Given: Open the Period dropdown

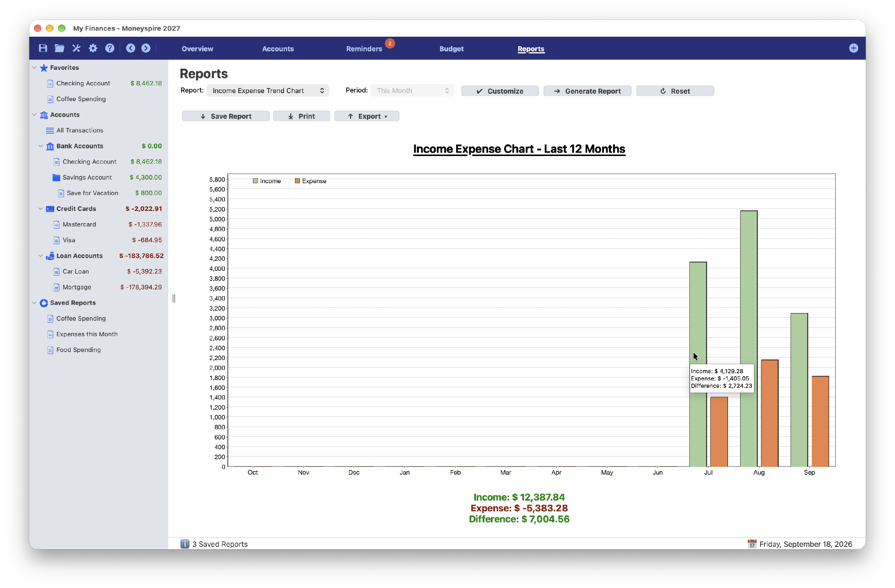Looking at the screenshot, I should click(x=412, y=91).
